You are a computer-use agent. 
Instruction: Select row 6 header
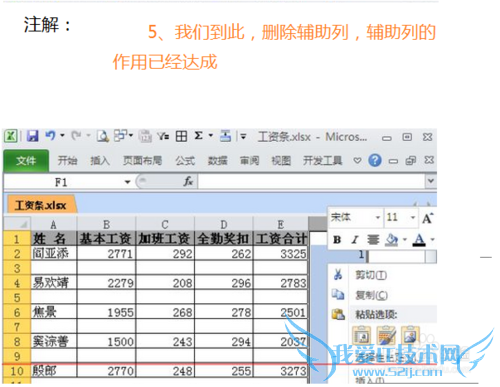point(17,312)
